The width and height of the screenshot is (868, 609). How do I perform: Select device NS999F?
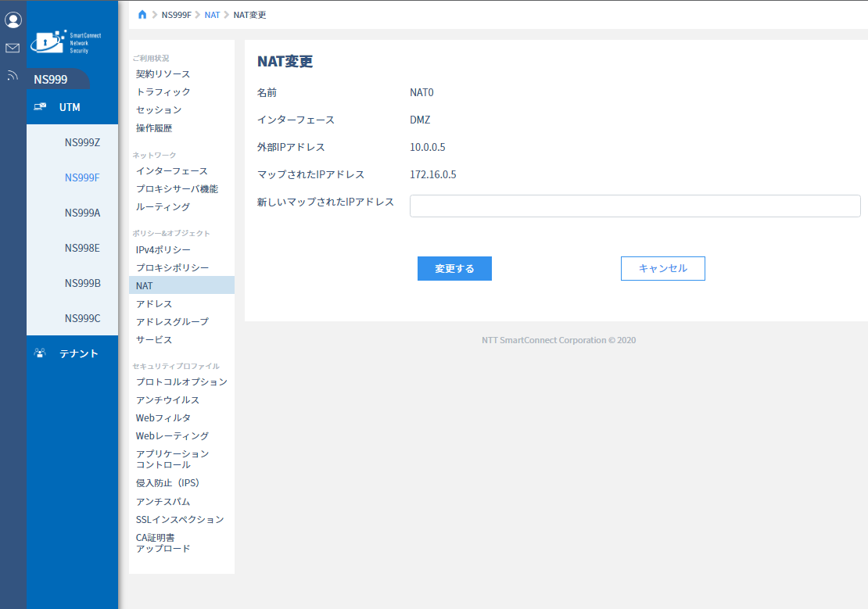pyautogui.click(x=82, y=177)
